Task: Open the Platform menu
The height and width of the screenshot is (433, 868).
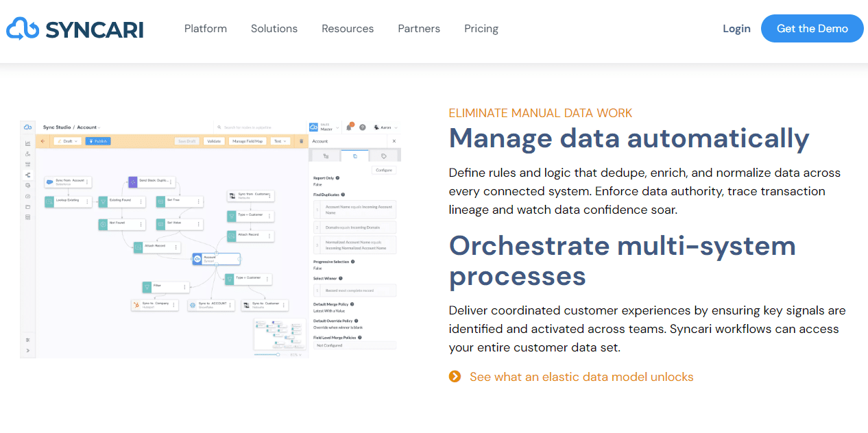Action: (206, 29)
